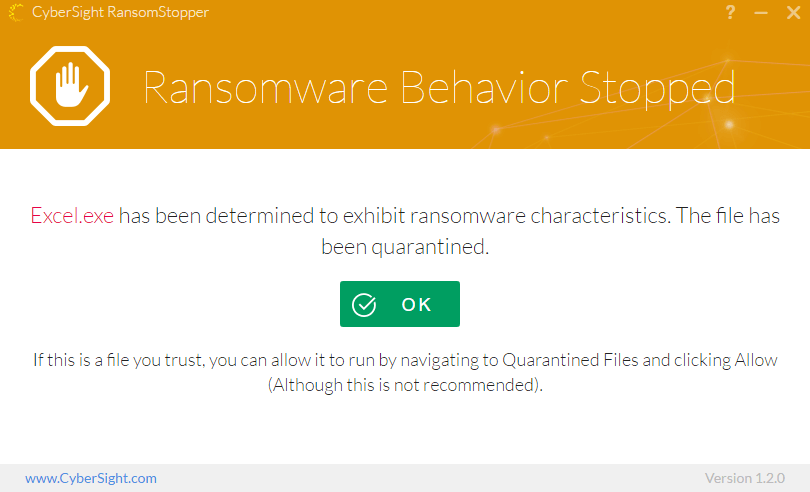This screenshot has width=810, height=492.
Task: Open help via the question mark icon
Action: pos(731,13)
